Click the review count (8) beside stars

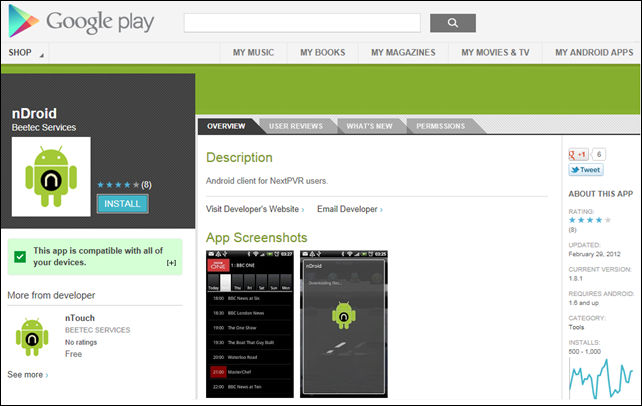(x=146, y=185)
